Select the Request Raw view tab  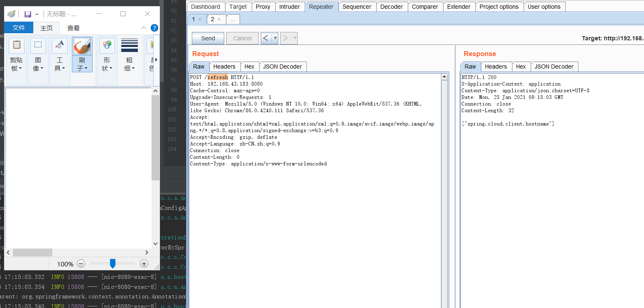coord(199,67)
